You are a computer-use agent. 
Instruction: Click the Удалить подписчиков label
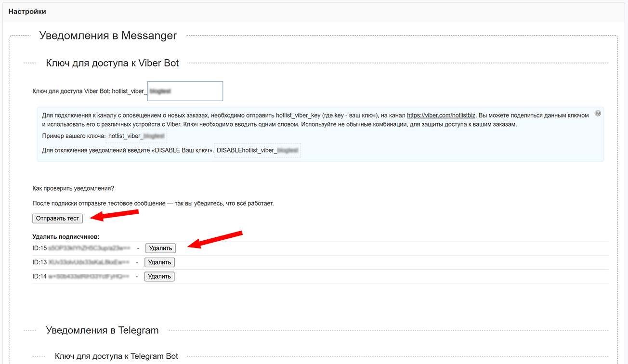[x=65, y=236]
